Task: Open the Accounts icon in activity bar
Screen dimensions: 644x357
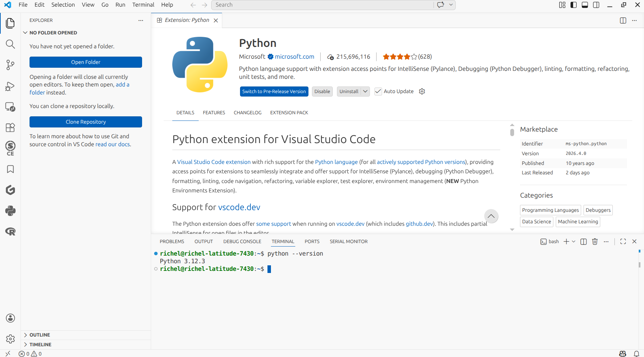Action: pos(10,318)
